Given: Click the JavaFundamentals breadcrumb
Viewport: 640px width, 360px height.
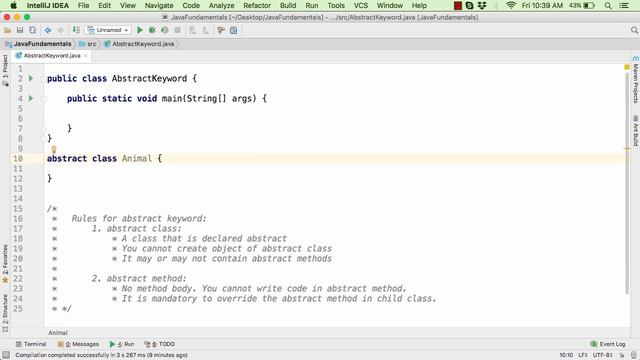Looking at the screenshot, I should pos(38,44).
